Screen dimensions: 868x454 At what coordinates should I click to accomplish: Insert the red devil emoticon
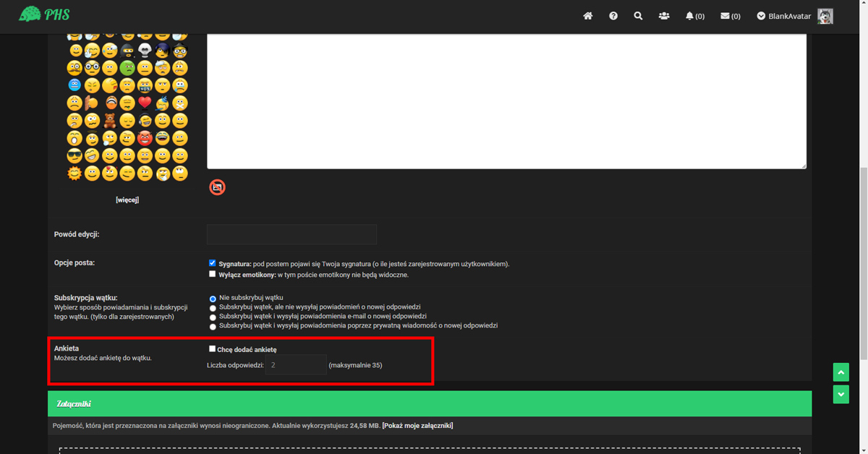[x=145, y=138]
